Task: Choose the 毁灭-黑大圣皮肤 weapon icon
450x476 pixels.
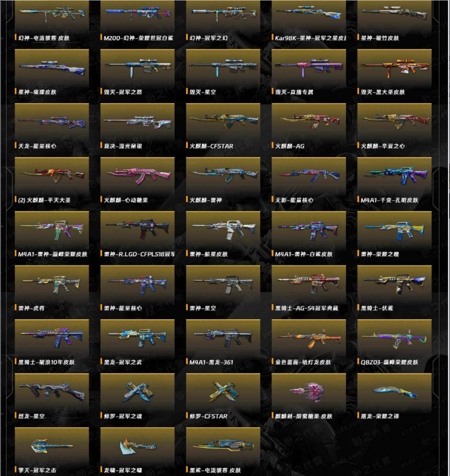Action: pyautogui.click(x=395, y=67)
